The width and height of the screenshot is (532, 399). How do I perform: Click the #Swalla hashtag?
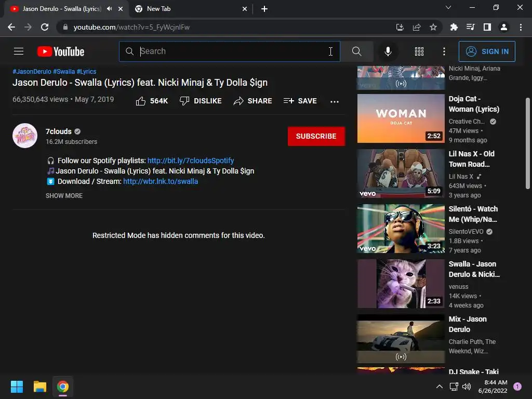[64, 72]
